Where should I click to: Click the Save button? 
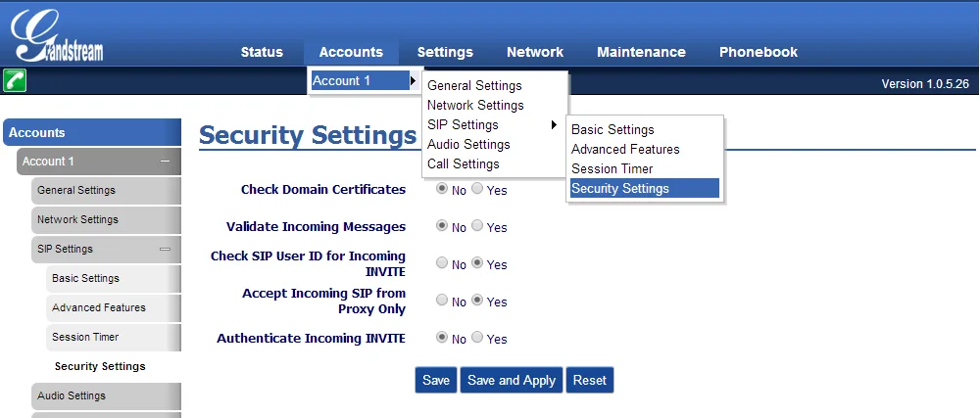[x=435, y=380]
